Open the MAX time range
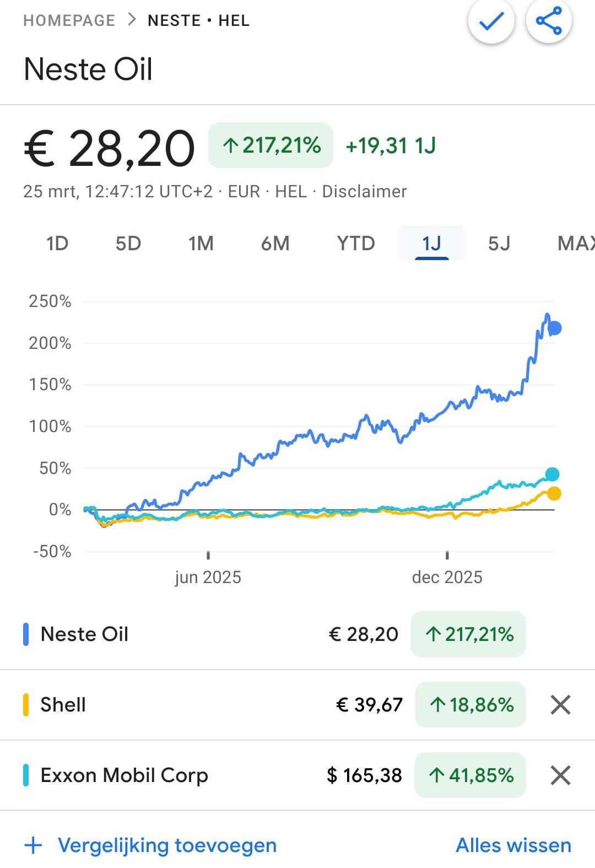 (576, 243)
